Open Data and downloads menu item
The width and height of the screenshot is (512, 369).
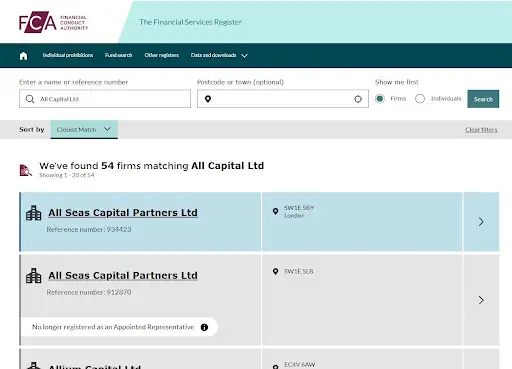213,55
